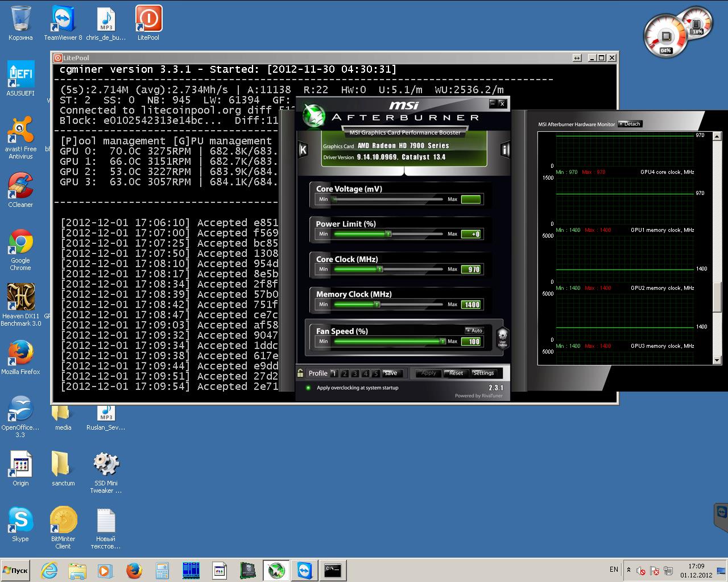728x582 pixels.
Task: Open the User Define fan gear icon
Action: 502,338
